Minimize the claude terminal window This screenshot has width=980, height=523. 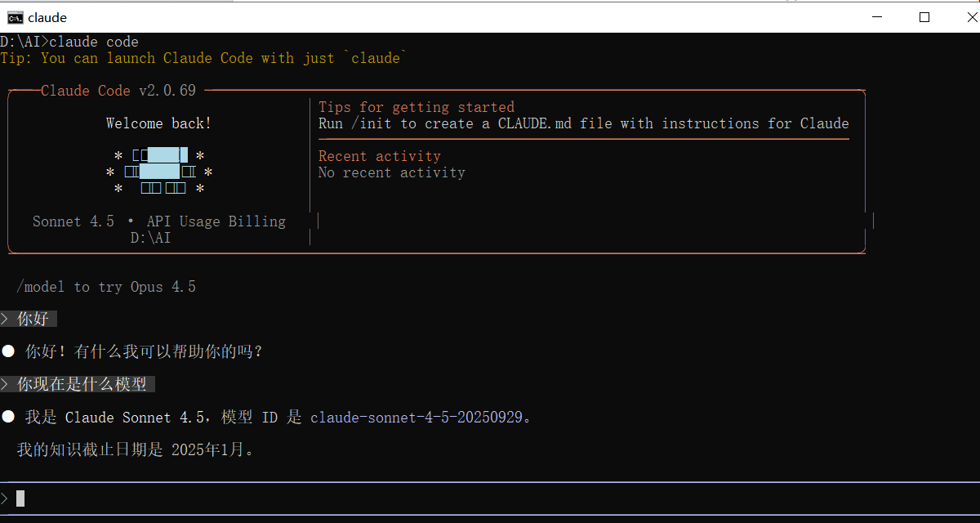click(878, 17)
